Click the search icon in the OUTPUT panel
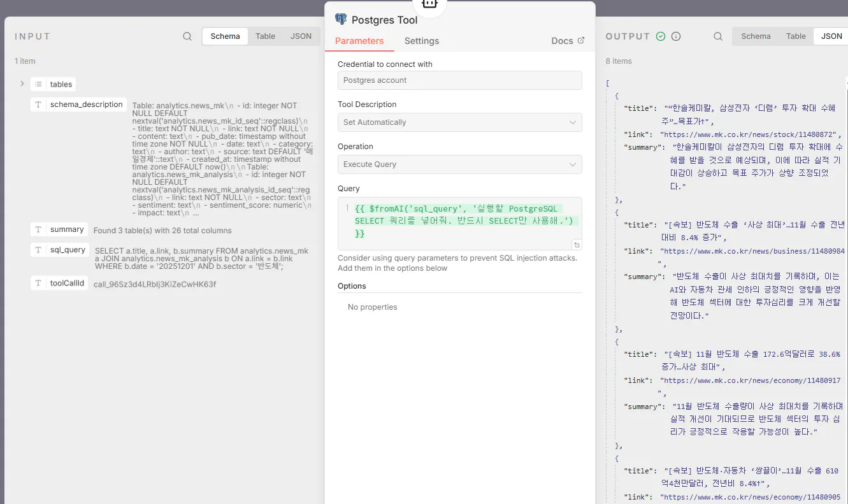 coord(718,36)
